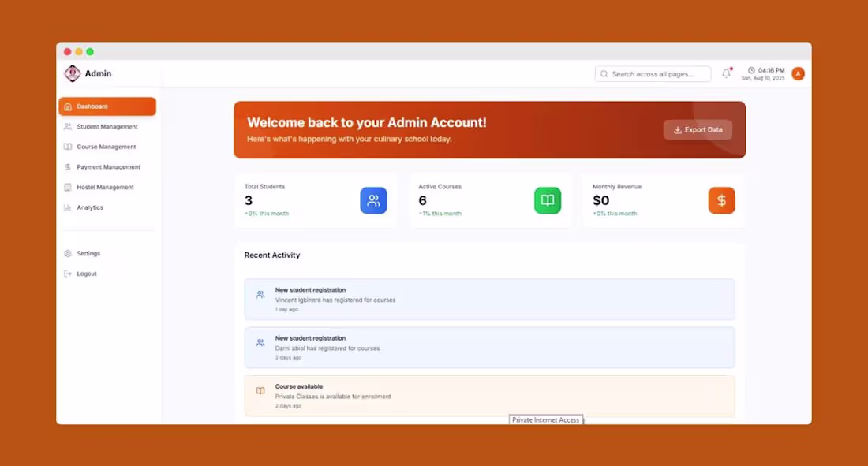868x466 pixels.
Task: Click the magnifier icon in search box
Action: click(604, 74)
